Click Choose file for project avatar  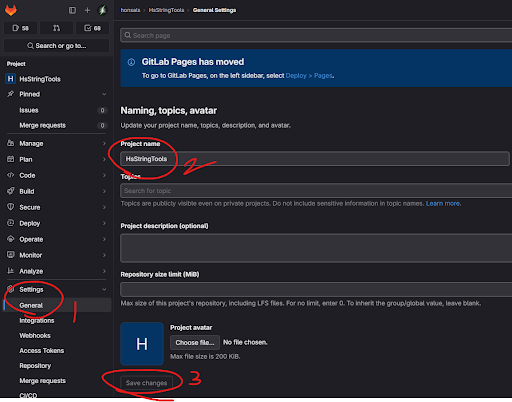tap(195, 343)
